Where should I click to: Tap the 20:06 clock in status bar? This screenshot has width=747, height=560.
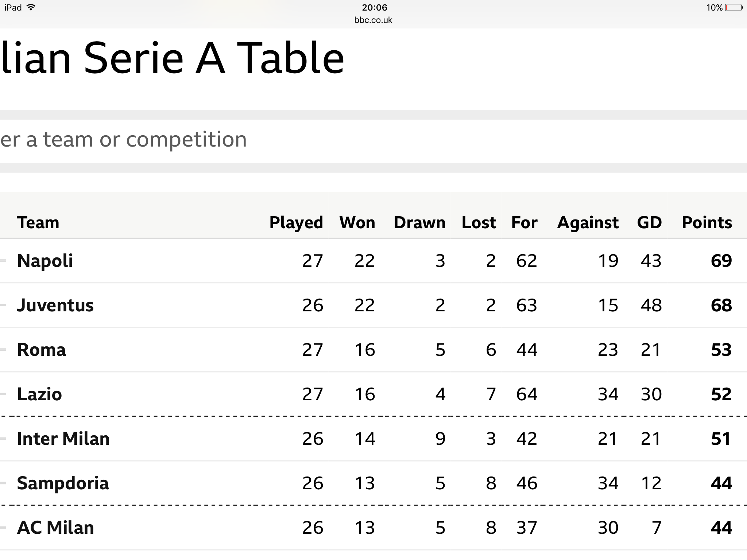pos(375,7)
